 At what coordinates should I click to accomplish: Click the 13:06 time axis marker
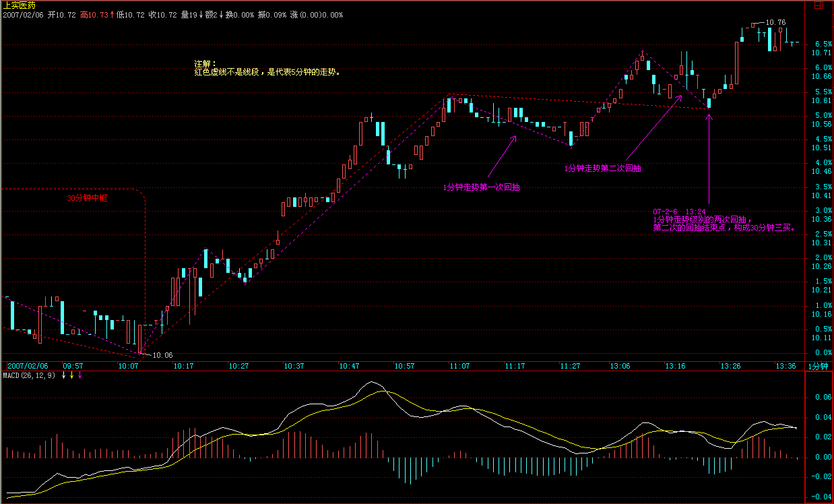tap(620, 366)
